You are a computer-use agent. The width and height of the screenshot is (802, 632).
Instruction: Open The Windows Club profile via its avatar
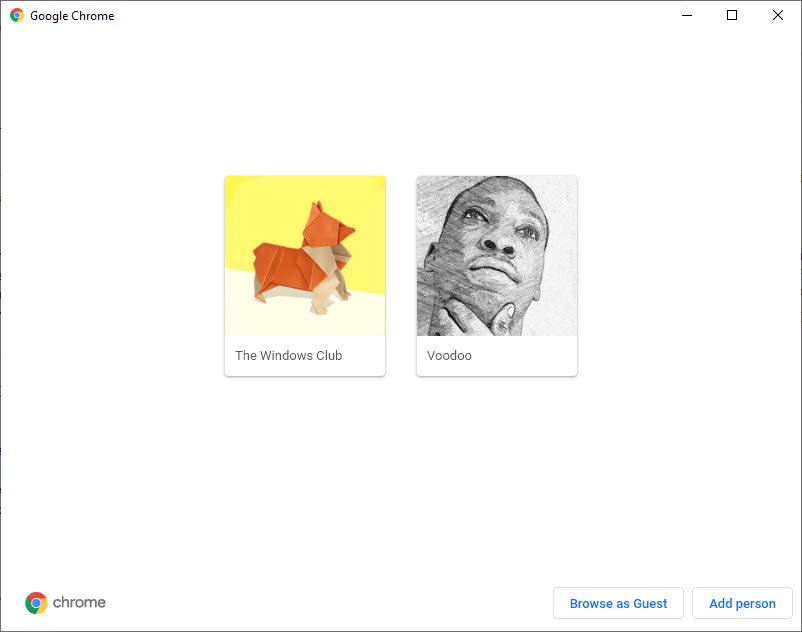305,256
